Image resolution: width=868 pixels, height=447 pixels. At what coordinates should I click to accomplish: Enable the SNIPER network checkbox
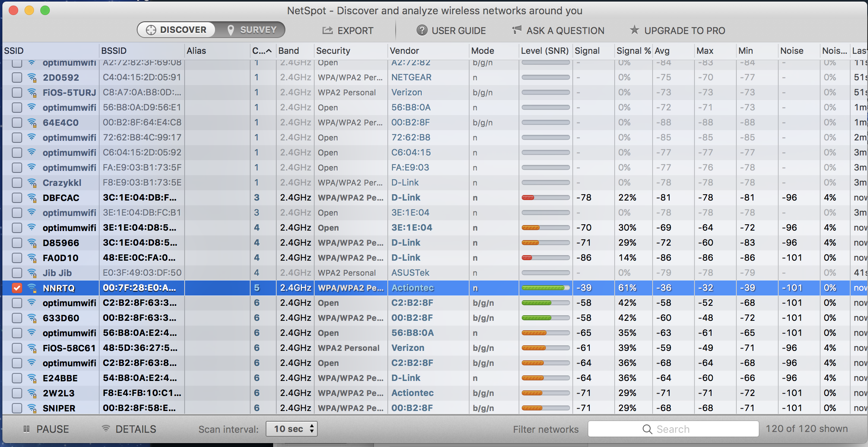(17, 408)
